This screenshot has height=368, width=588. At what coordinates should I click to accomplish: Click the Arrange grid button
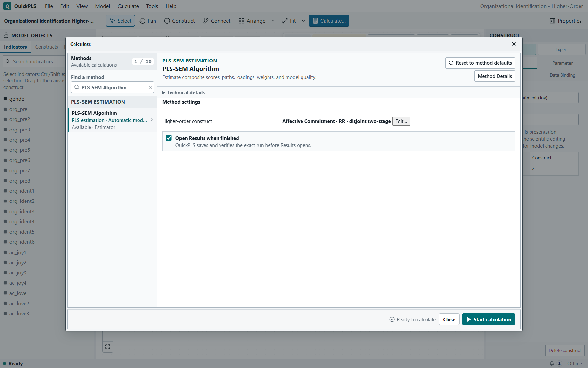tap(252, 21)
